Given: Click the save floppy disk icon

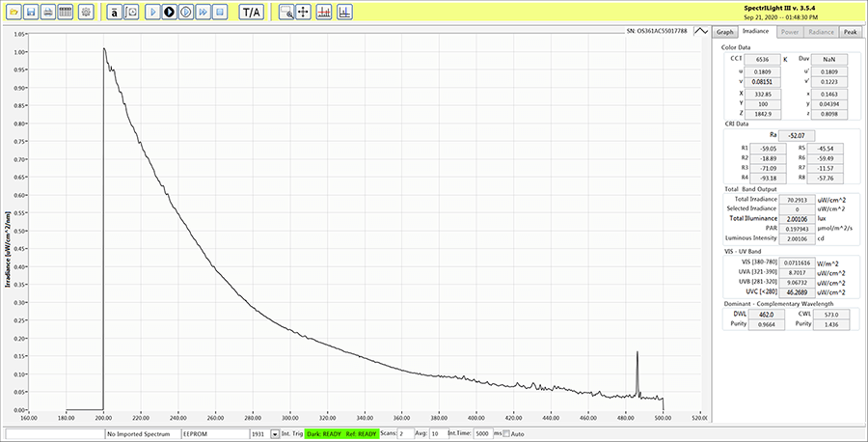Looking at the screenshot, I should click(31, 12).
